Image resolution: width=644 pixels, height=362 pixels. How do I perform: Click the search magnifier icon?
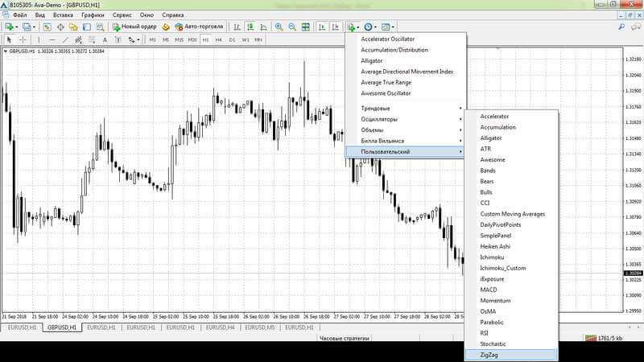point(621,27)
